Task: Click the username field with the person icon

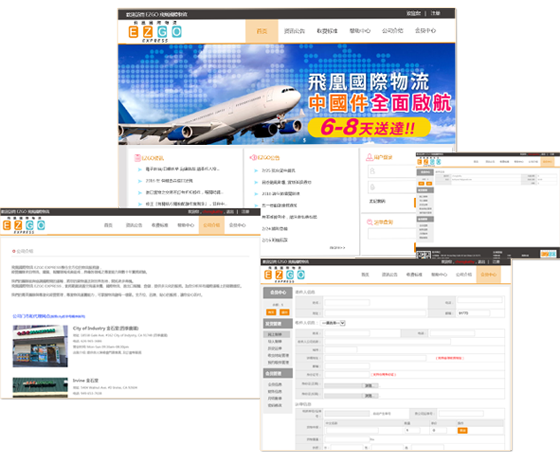Action: click(x=392, y=171)
